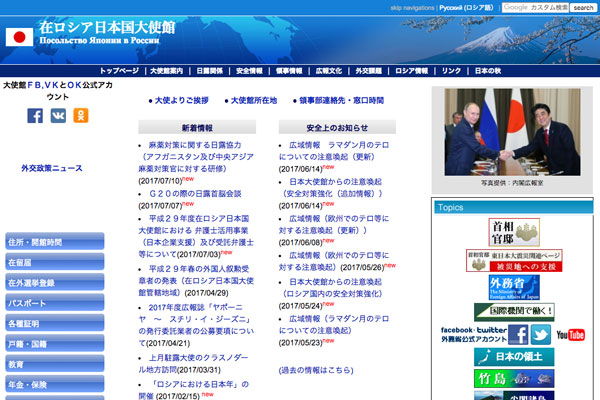Open the 首相官邸 banner in Topics
Image resolution: width=600 pixels, height=400 pixels.
[x=515, y=232]
